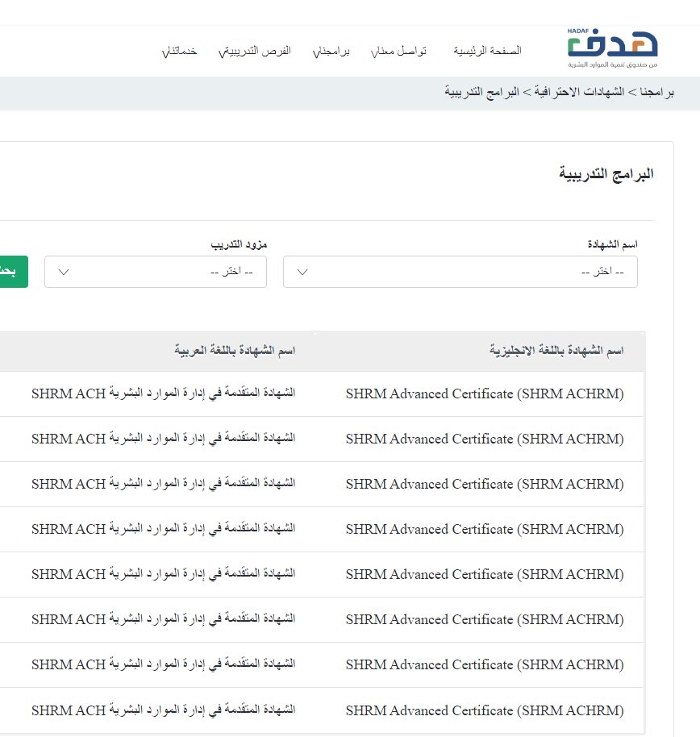
Task: Click the البرامج التدريبية breadcrumb entry
Action: coord(479,92)
